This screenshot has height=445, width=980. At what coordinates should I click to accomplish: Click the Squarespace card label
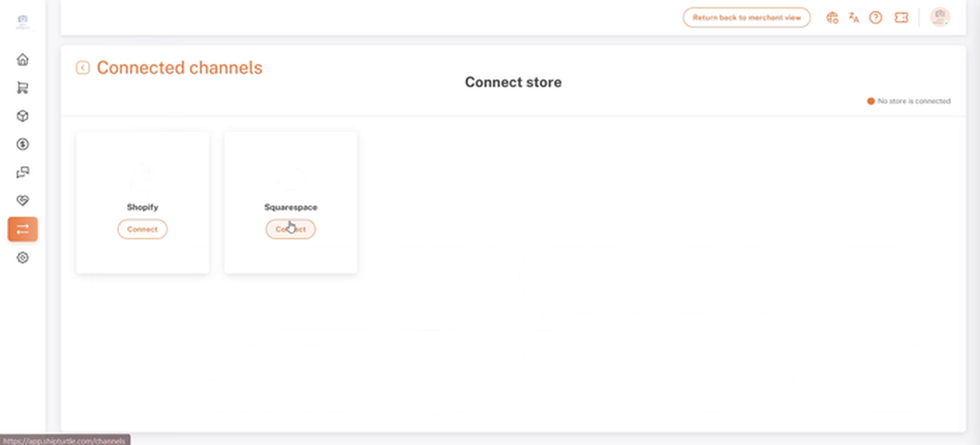(291, 207)
